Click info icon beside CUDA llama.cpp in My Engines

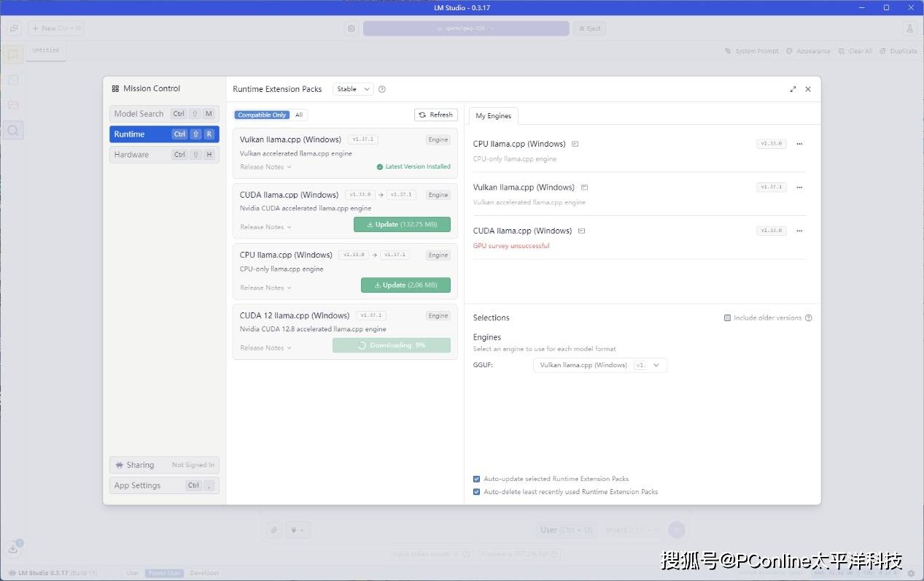pos(581,231)
